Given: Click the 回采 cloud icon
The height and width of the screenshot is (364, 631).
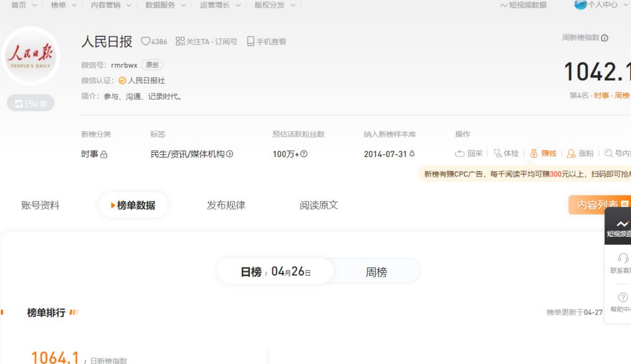Looking at the screenshot, I should click(x=460, y=154).
